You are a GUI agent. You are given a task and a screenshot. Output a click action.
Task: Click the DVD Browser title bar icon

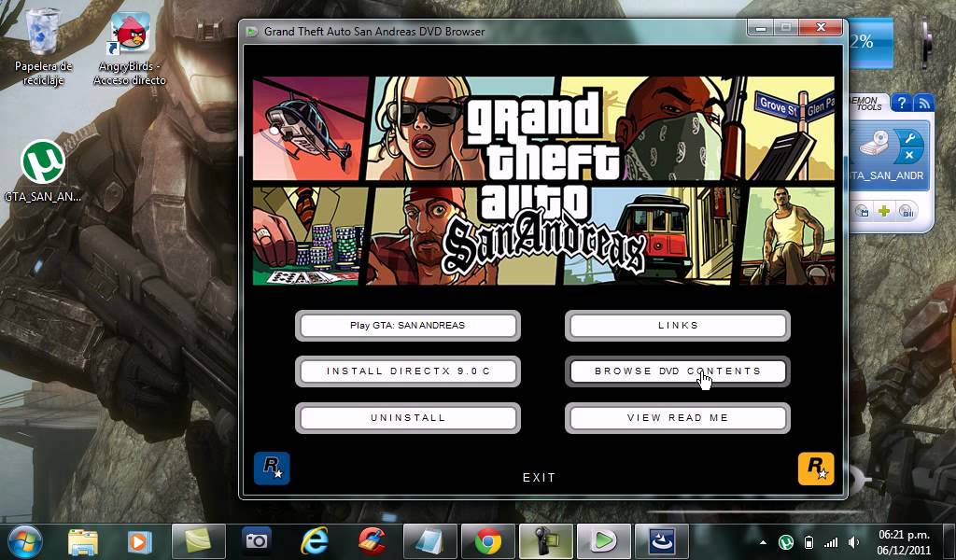click(251, 32)
